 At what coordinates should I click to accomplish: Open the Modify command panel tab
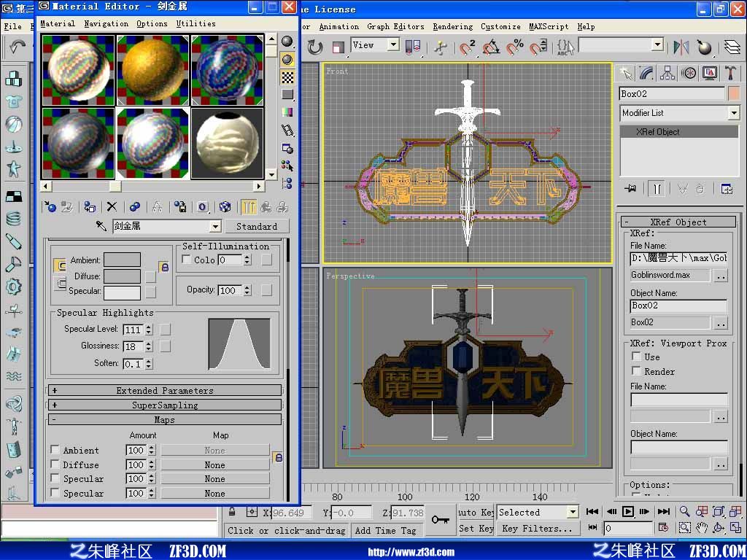pos(646,73)
